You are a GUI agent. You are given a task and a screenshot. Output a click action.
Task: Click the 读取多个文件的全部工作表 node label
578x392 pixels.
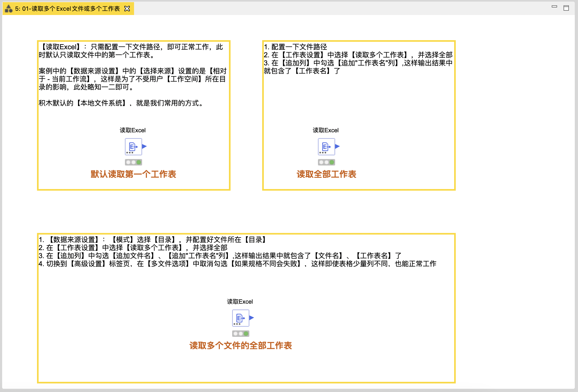[x=240, y=346]
